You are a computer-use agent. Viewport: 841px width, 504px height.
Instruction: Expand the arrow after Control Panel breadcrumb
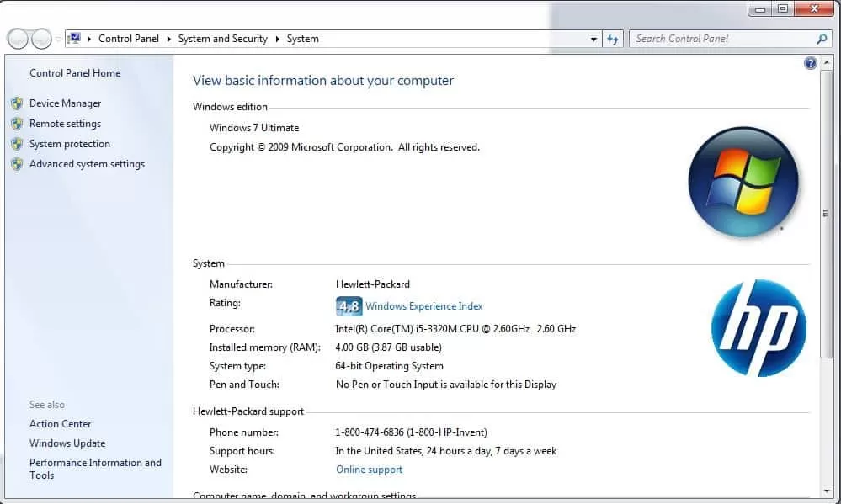pyautogui.click(x=168, y=39)
